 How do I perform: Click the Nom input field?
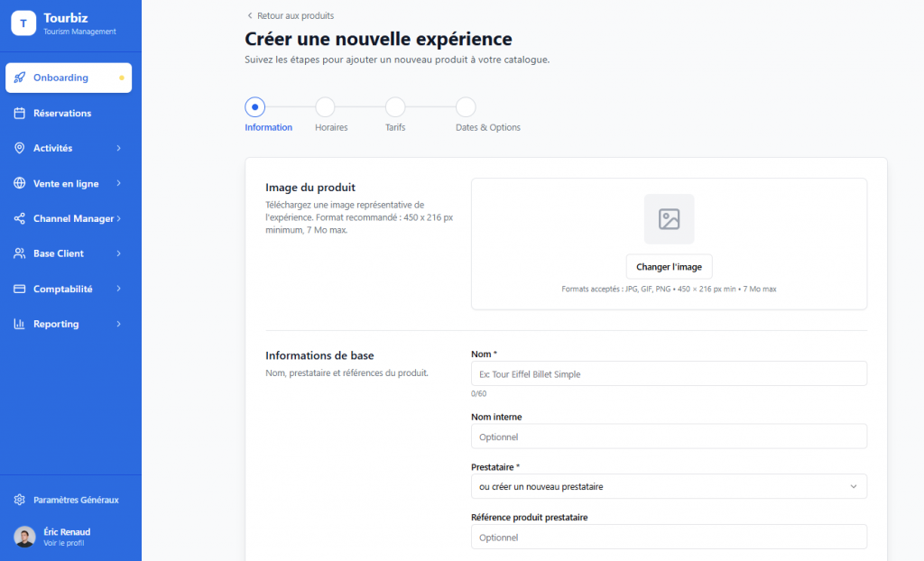click(669, 373)
